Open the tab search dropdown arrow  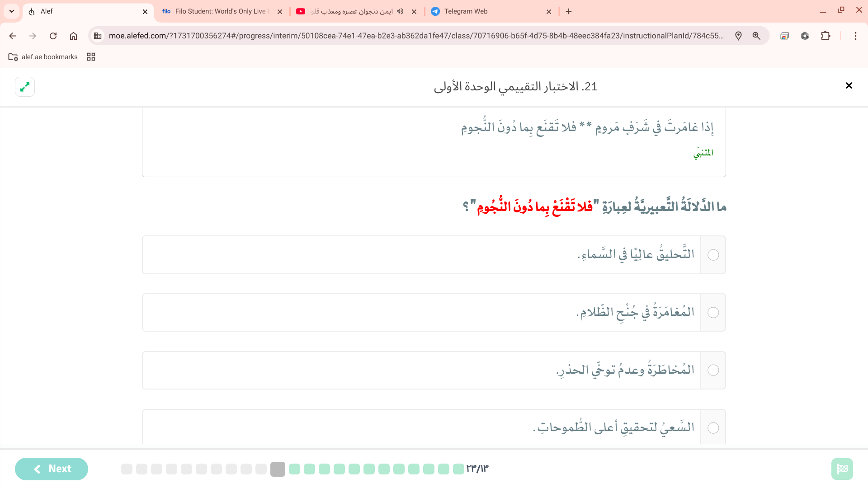pyautogui.click(x=12, y=11)
